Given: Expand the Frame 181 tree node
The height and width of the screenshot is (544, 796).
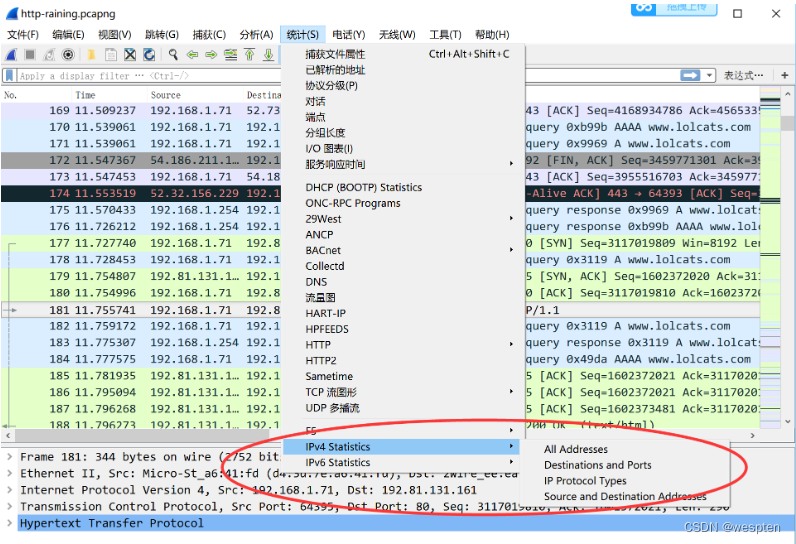Looking at the screenshot, I should [x=9, y=457].
